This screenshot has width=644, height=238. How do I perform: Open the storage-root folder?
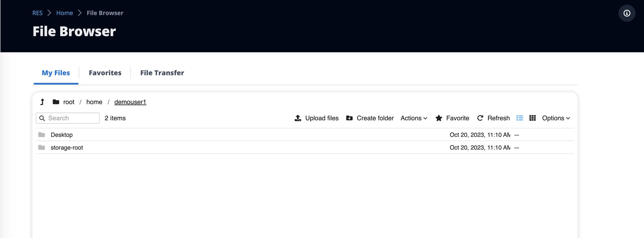(67, 147)
